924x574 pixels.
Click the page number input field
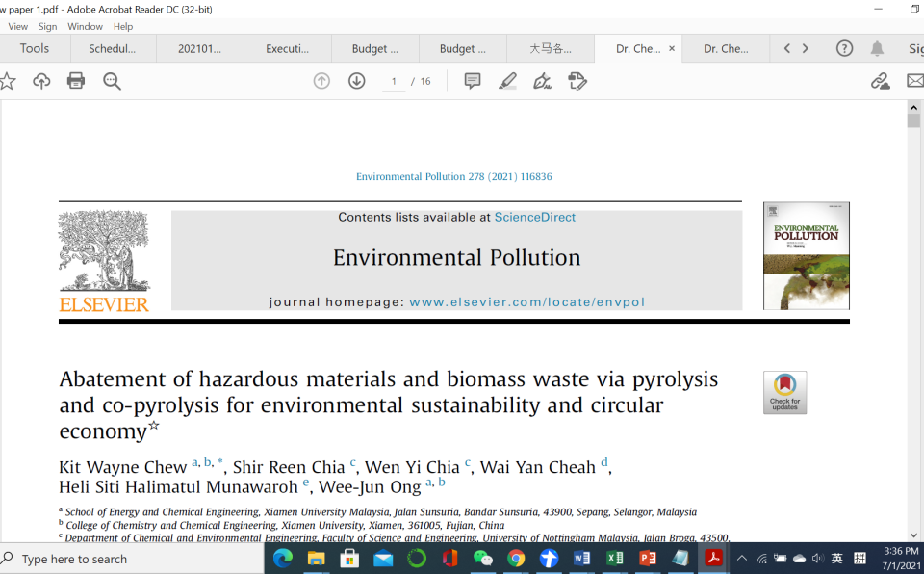(x=393, y=81)
